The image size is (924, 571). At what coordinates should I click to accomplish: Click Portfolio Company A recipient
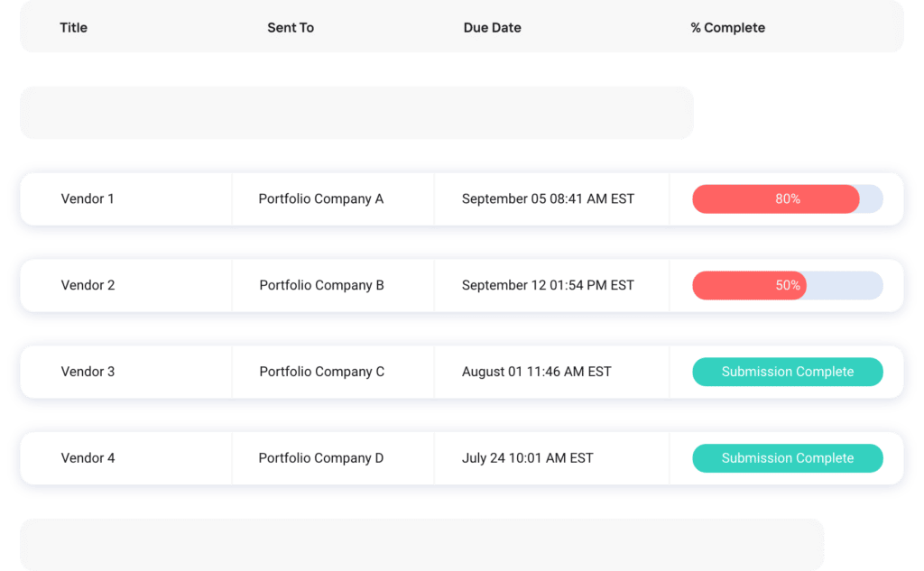click(321, 198)
